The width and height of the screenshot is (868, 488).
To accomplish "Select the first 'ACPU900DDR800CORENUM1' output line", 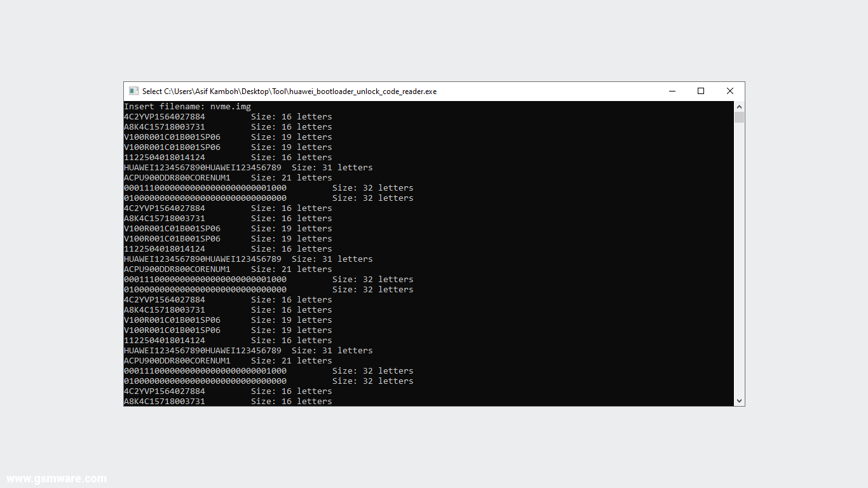I will pyautogui.click(x=228, y=178).
